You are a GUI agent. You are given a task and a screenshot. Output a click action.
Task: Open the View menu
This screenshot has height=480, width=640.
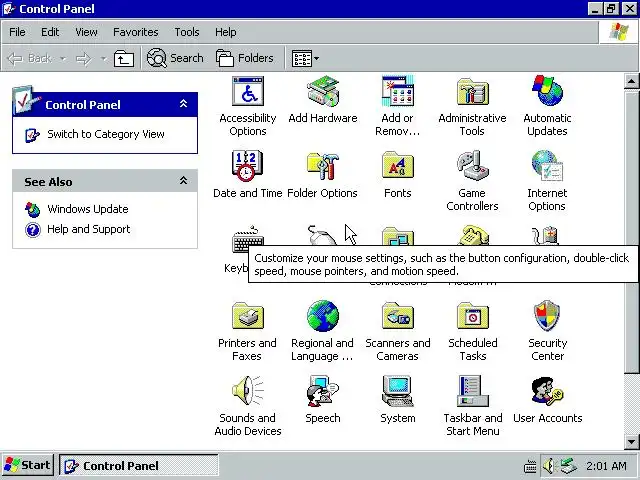86,32
